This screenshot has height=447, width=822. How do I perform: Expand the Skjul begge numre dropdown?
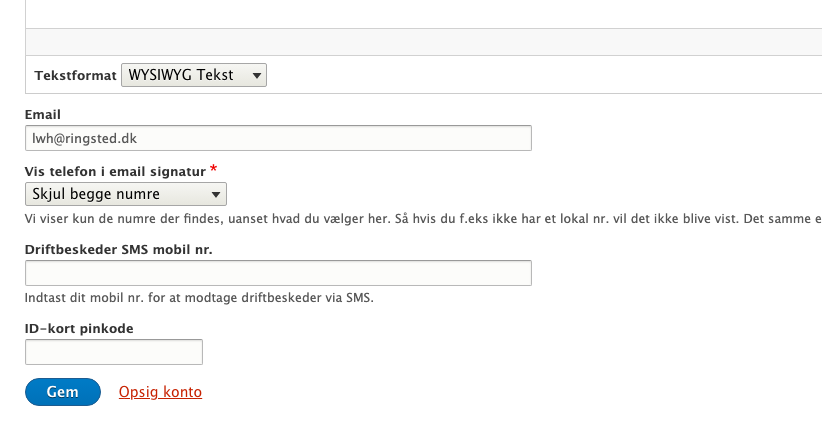[x=125, y=194]
